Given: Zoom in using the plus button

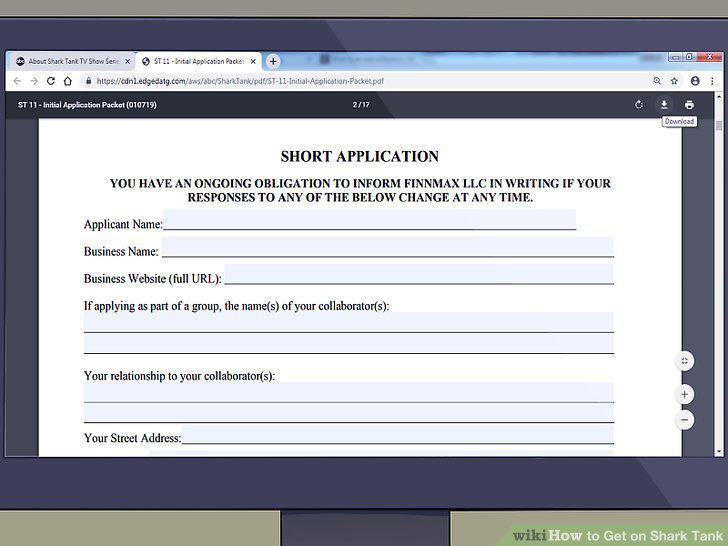Looking at the screenshot, I should [684, 395].
